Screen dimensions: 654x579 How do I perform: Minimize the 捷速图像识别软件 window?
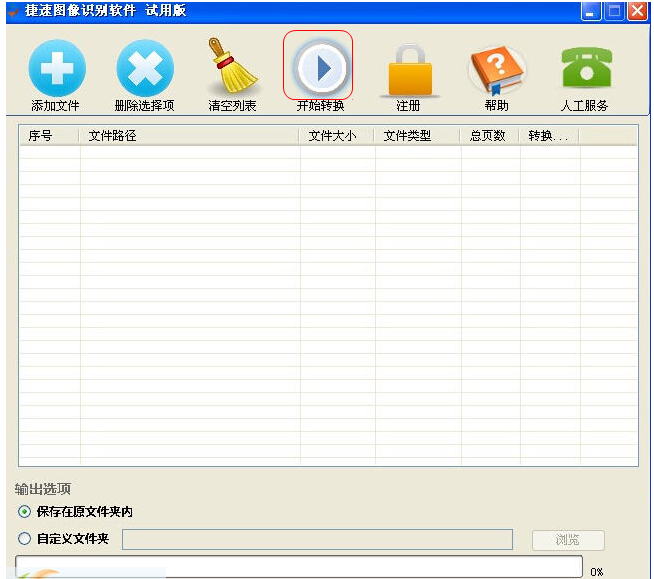(x=591, y=11)
